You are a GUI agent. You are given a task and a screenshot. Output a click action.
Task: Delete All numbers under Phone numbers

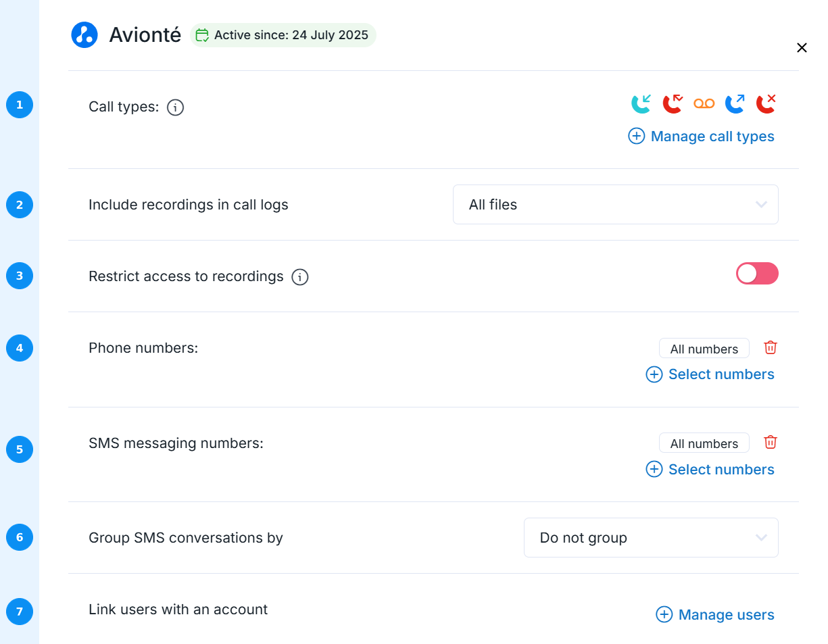click(771, 347)
